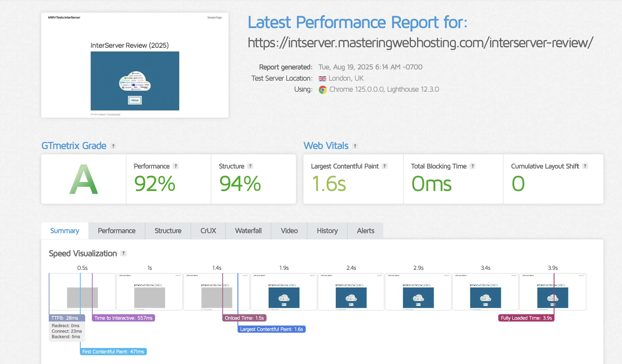Click the Chrome browser icon
622x364 pixels.
[323, 89]
